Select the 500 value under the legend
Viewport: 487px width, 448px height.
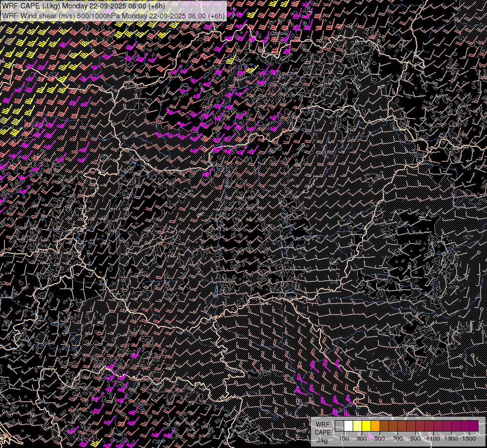pyautogui.click(x=380, y=439)
